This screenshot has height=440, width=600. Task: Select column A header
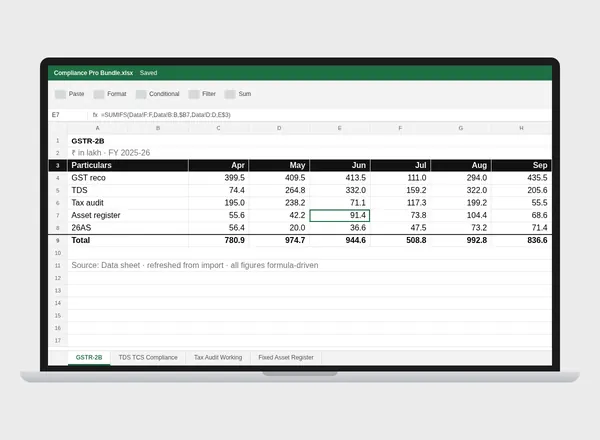[98, 128]
